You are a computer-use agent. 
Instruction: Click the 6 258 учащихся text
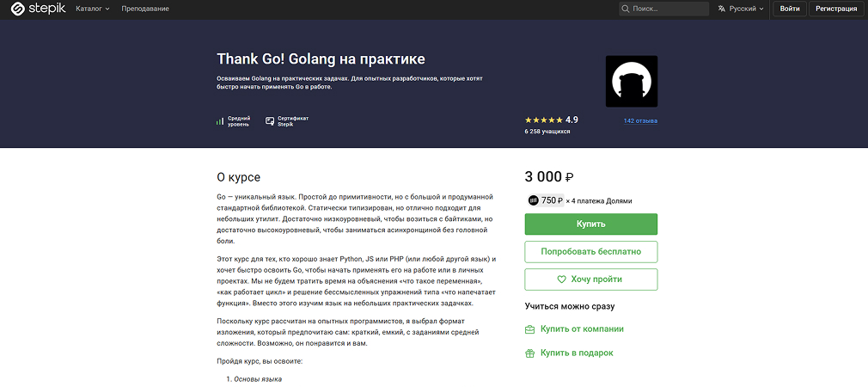pos(547,132)
